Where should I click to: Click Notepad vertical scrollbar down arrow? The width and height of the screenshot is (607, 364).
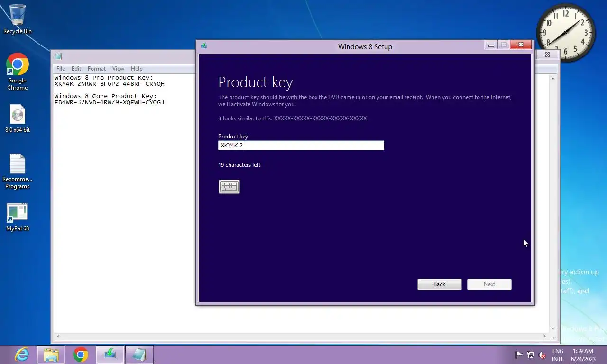click(553, 328)
